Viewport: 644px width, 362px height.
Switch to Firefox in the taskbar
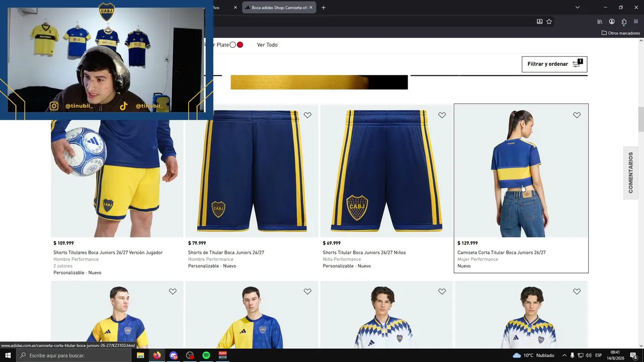[157, 355]
